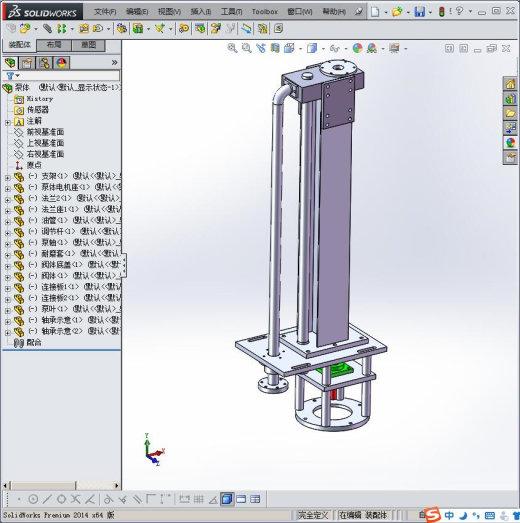Click the View Orientation cube icon

pos(289,48)
